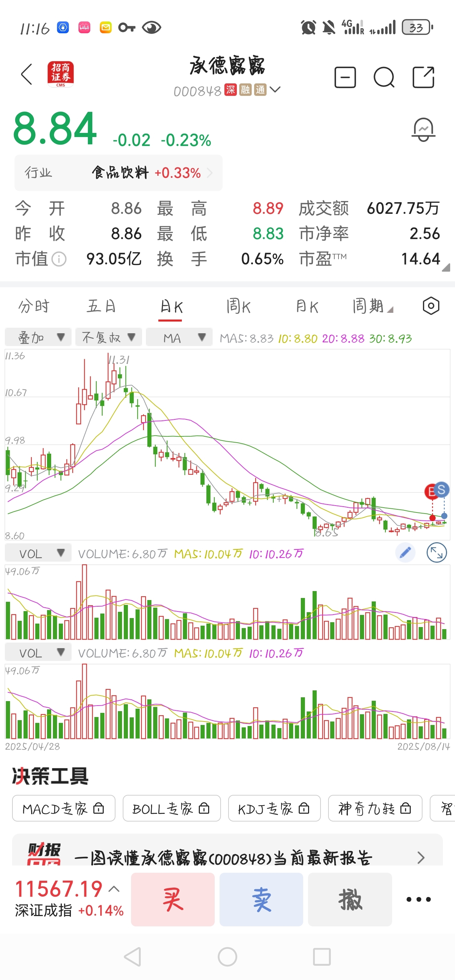Tap the Android recent apps button
Image resolution: width=455 pixels, height=980 pixels.
click(x=322, y=957)
